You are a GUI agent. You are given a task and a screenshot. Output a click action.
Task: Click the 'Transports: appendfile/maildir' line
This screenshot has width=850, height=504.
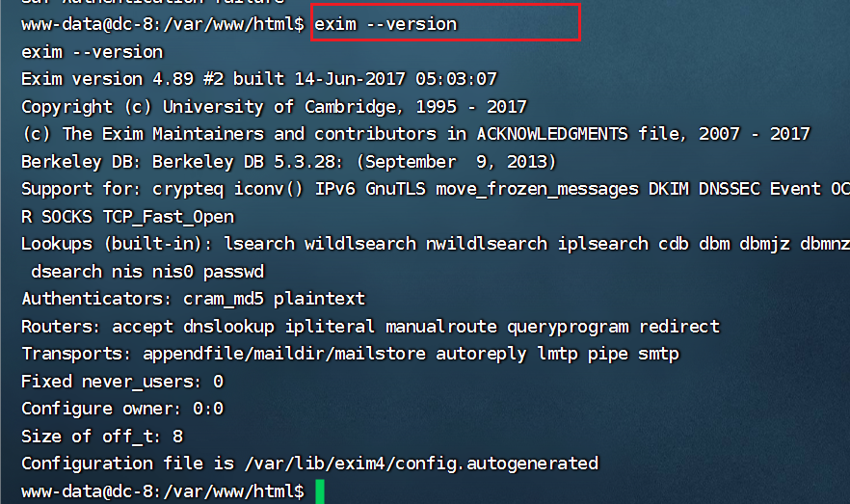point(350,355)
